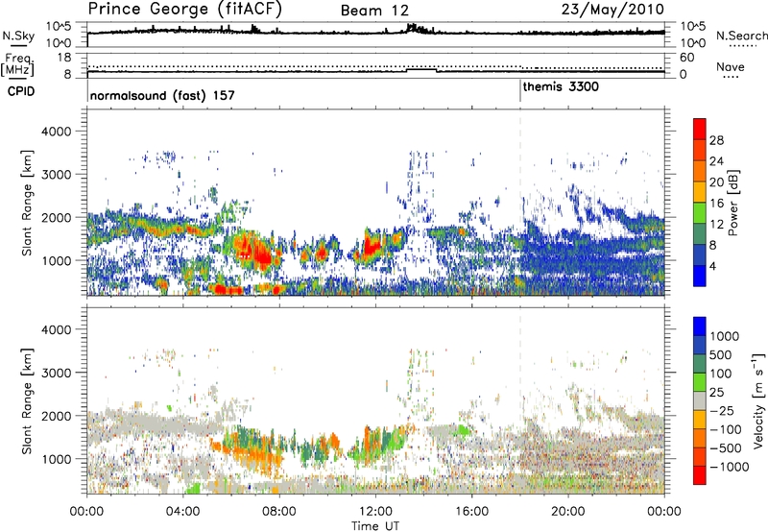The width and height of the screenshot is (768, 532).
Task: Click the date '23/May/2010'
Action: tap(612, 10)
